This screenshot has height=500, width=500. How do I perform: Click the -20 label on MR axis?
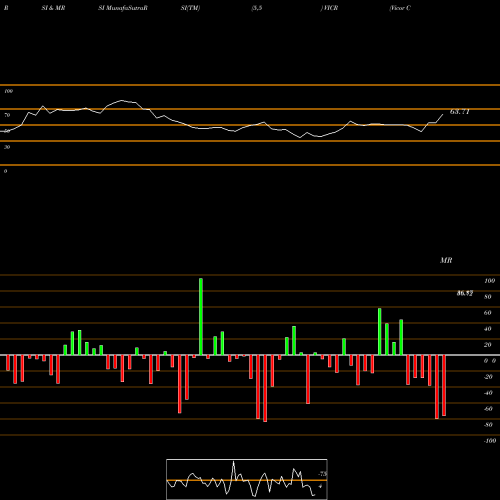[488, 377]
